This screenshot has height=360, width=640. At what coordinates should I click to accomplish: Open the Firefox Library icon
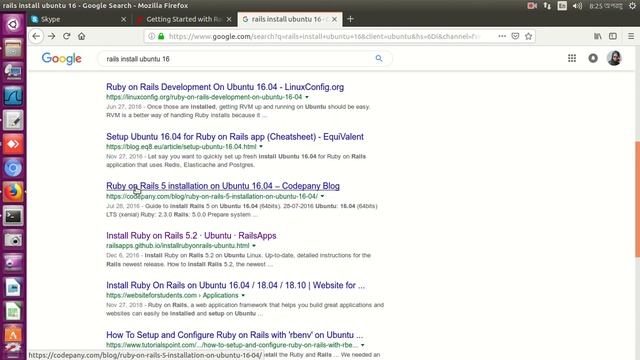[598, 36]
